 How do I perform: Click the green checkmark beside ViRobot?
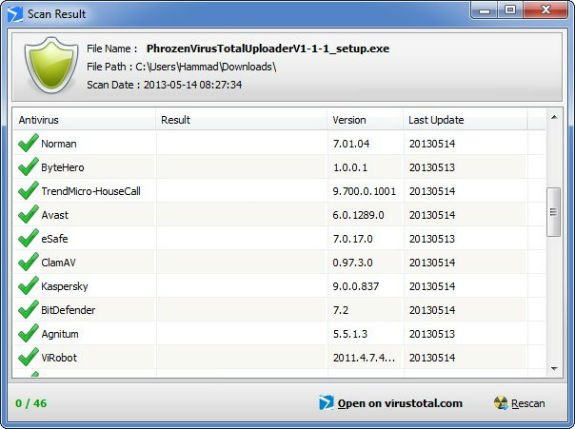(28, 358)
